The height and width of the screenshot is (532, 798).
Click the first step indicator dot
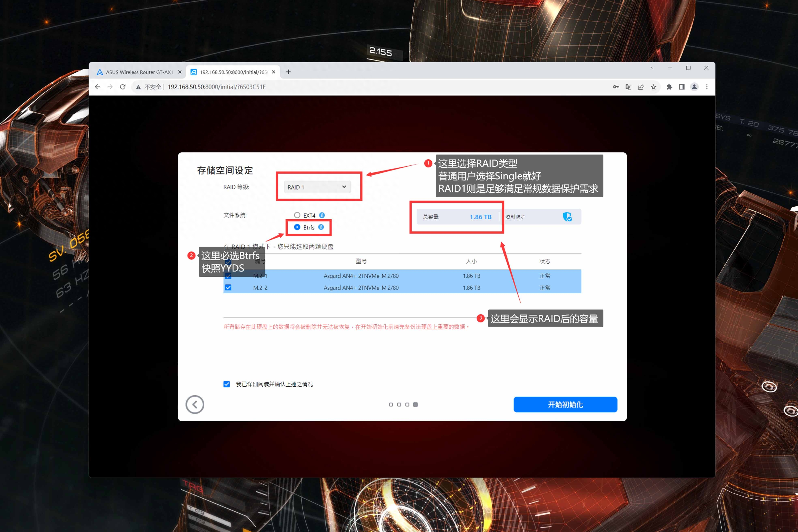391,404
